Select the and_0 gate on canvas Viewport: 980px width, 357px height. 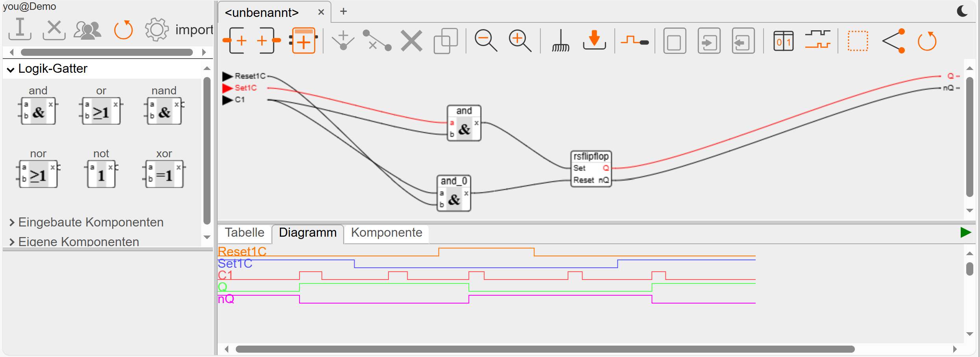coord(454,193)
